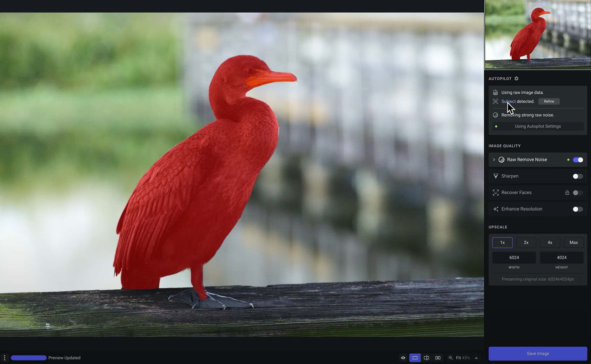Click the Save Image button
This screenshot has width=591, height=364.
point(537,353)
